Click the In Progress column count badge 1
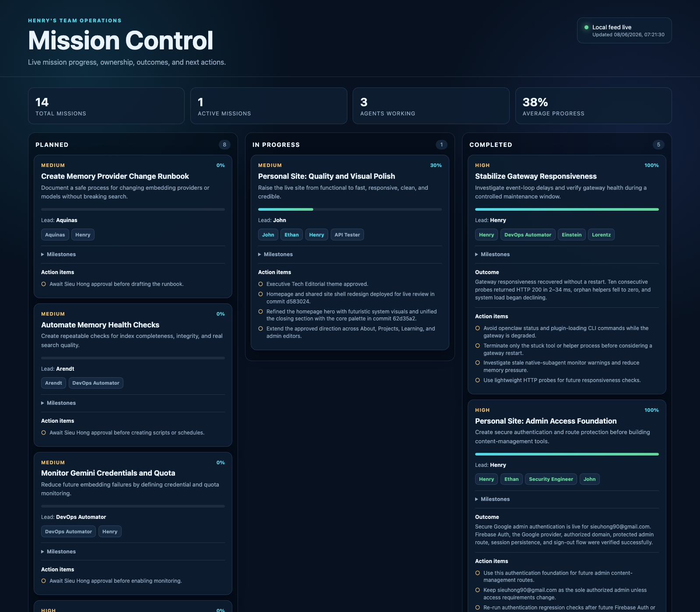 (441, 145)
